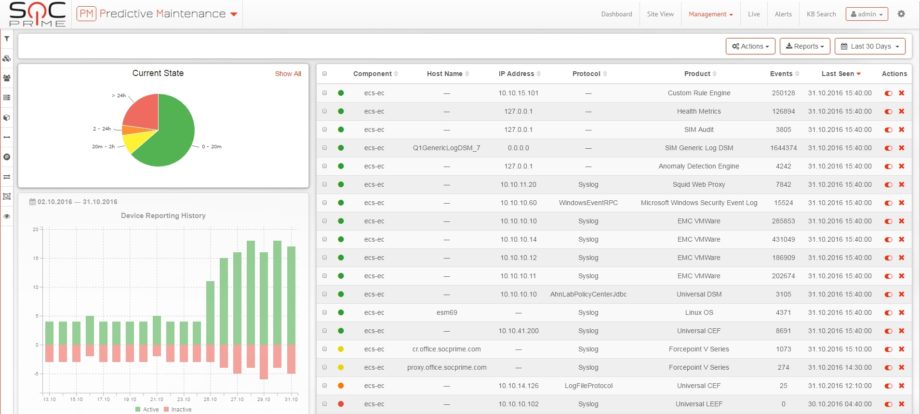
Task: Sort by the Product column header
Action: pos(701,74)
